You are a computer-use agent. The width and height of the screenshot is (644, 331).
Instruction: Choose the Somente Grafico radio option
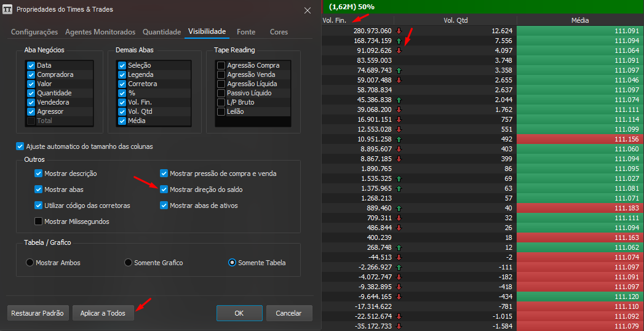tap(128, 263)
